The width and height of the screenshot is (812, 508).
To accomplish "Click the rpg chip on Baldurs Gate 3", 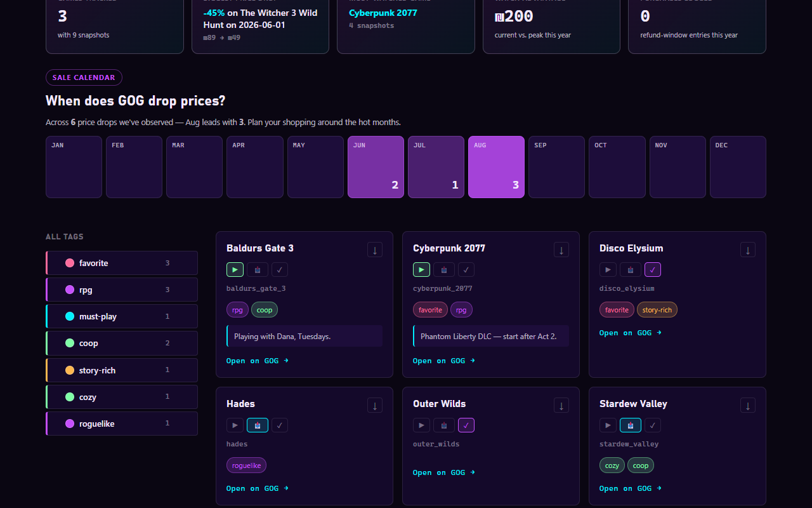I will click(x=237, y=310).
